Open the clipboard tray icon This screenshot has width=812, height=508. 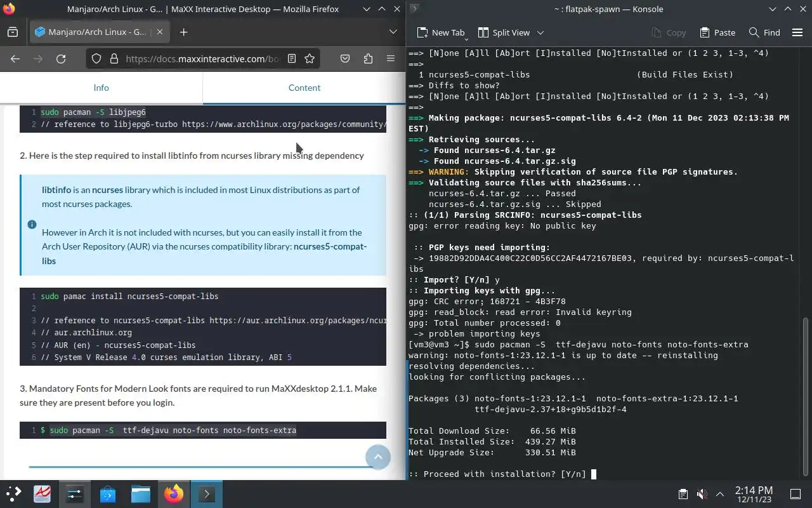tap(683, 494)
